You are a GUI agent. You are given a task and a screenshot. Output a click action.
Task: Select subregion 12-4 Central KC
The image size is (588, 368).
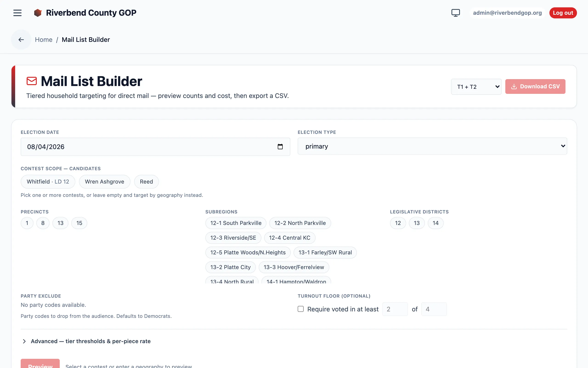[x=290, y=238]
